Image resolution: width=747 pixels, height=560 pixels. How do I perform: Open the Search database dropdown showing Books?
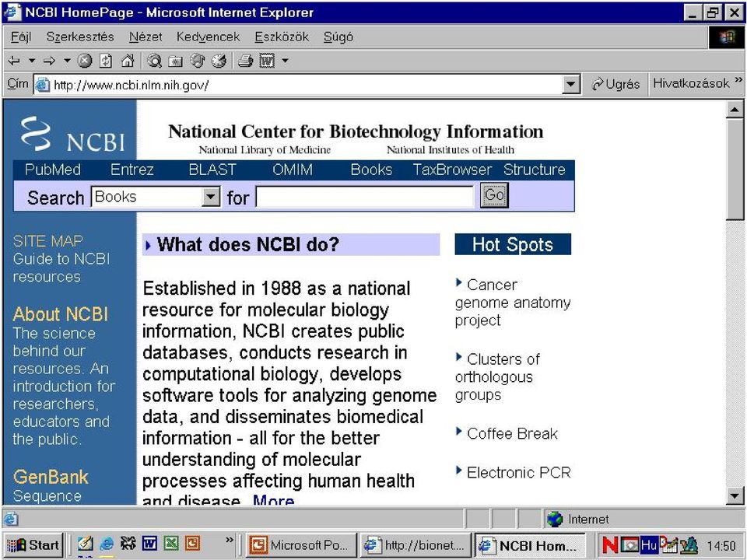(156, 196)
